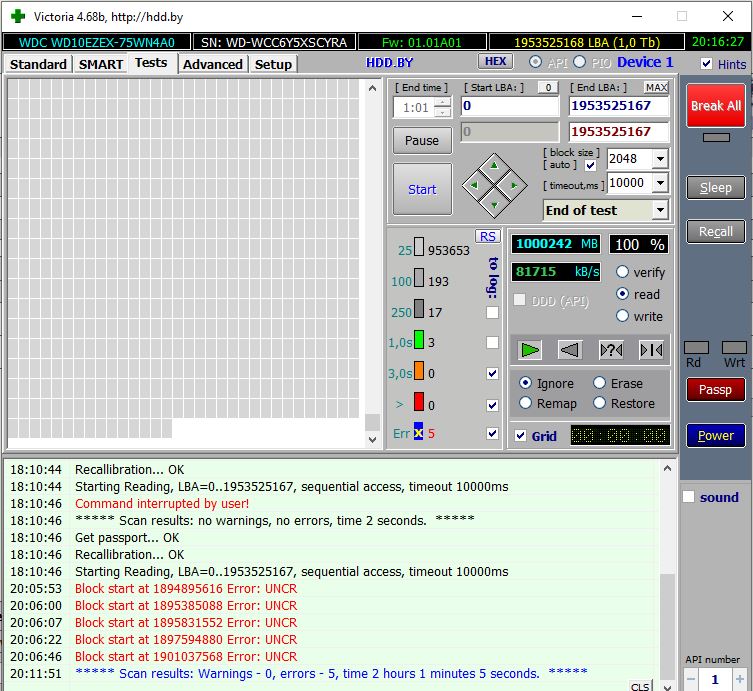
Task: Select the PIO mode radio button
Action: 580,62
